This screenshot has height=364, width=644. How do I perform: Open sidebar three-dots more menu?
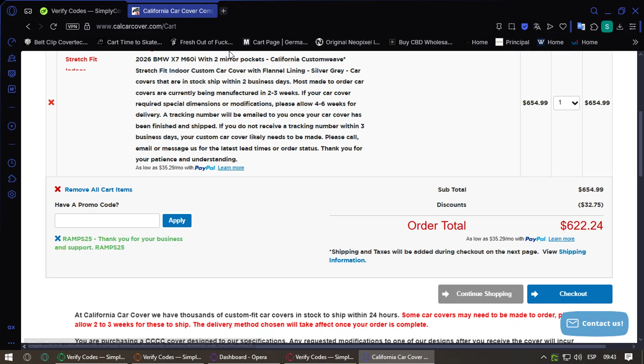click(x=12, y=343)
